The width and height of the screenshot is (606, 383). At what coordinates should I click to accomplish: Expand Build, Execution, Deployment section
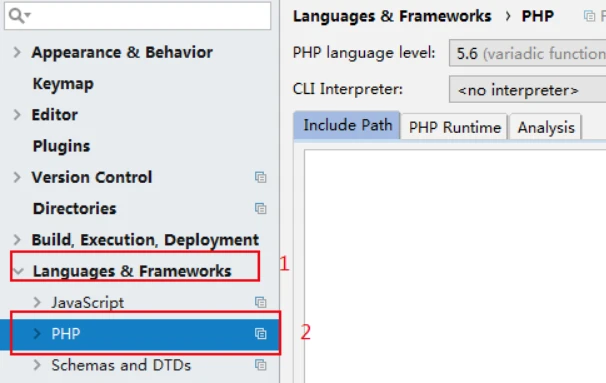point(17,240)
